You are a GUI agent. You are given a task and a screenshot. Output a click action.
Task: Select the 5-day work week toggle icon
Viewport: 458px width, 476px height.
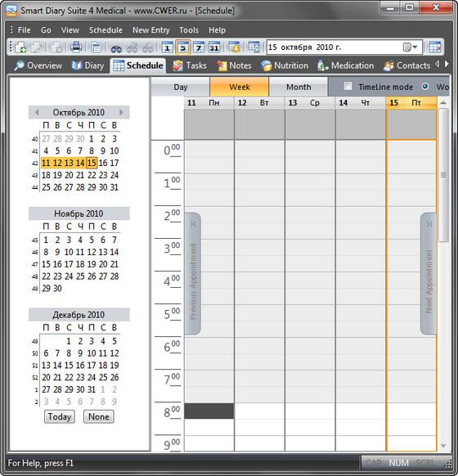coord(183,47)
